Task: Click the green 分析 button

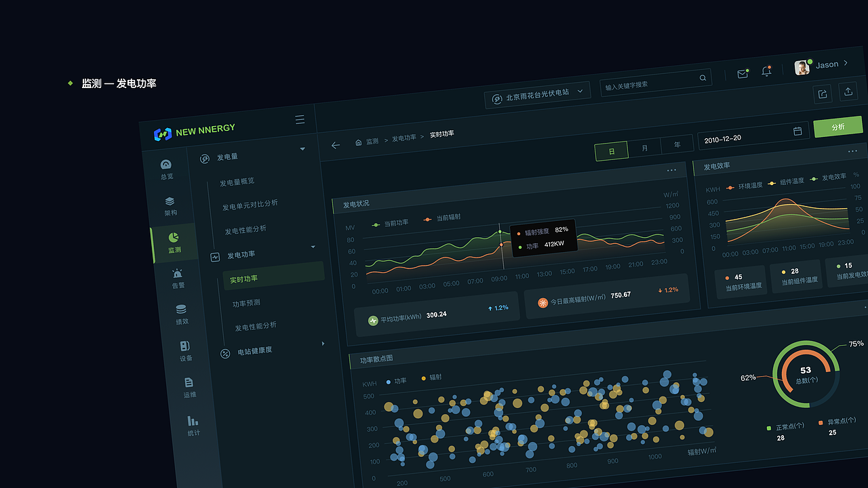Action: (838, 127)
